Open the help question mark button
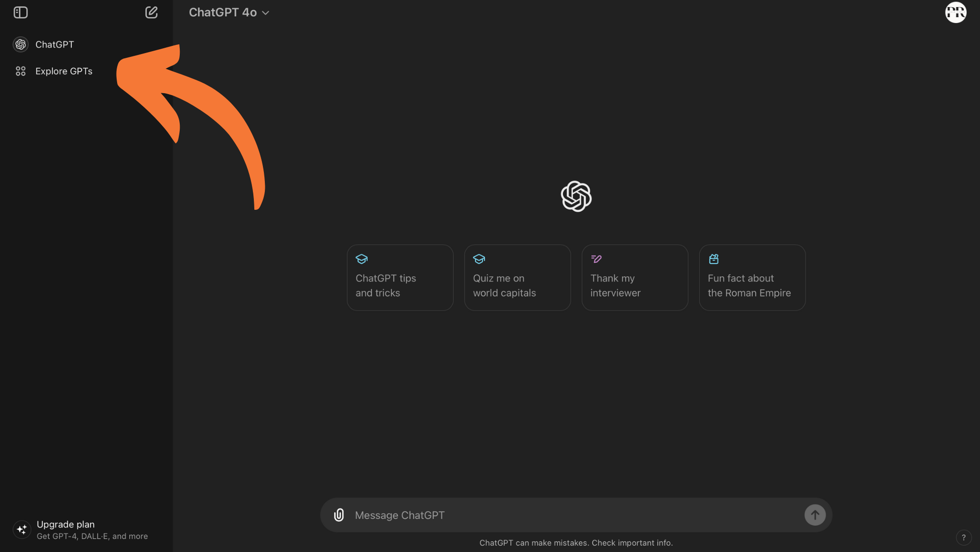The image size is (980, 552). [x=963, y=537]
